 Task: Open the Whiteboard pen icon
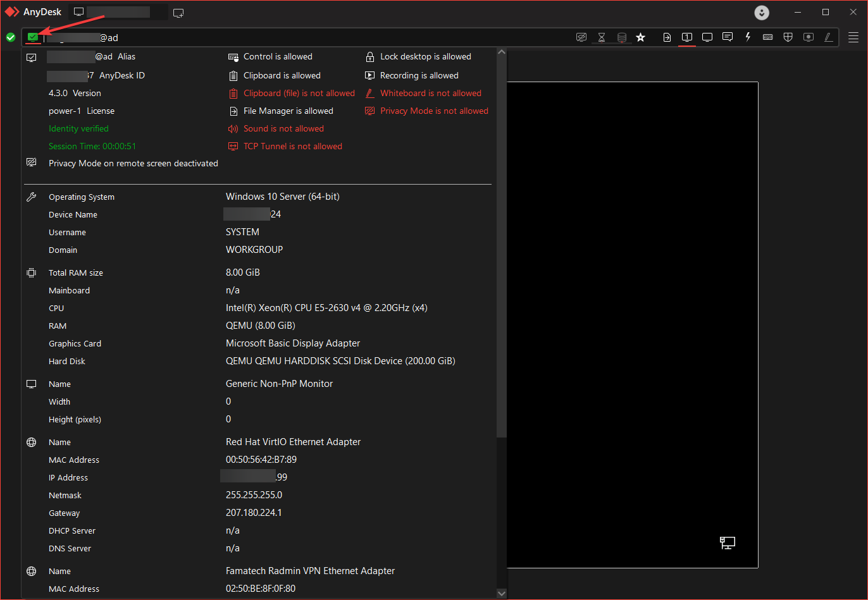tap(828, 37)
